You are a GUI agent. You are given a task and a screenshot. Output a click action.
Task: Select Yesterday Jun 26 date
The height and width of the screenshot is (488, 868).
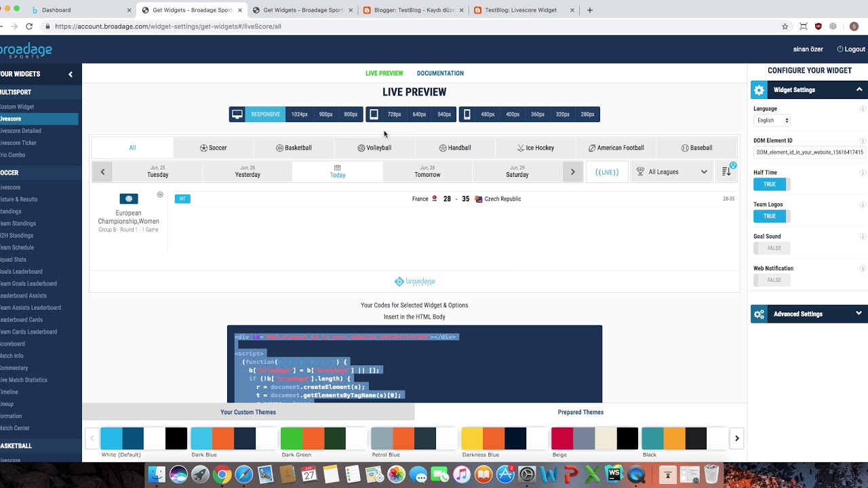point(248,171)
